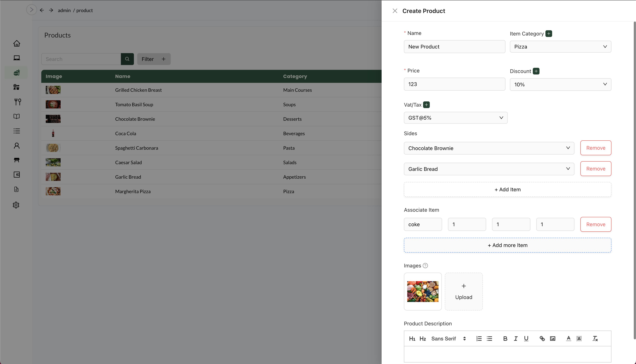Click the + Add more Item button

507,245
